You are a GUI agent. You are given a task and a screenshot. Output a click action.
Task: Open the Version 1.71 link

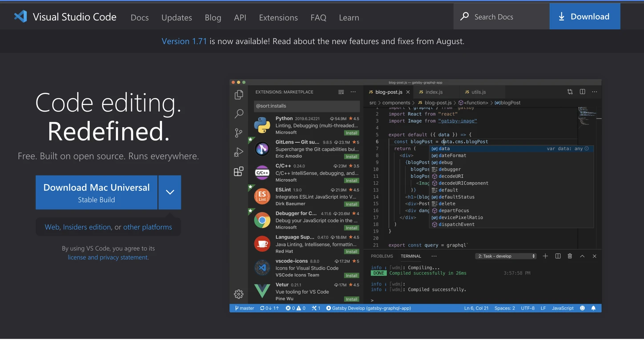tap(184, 41)
